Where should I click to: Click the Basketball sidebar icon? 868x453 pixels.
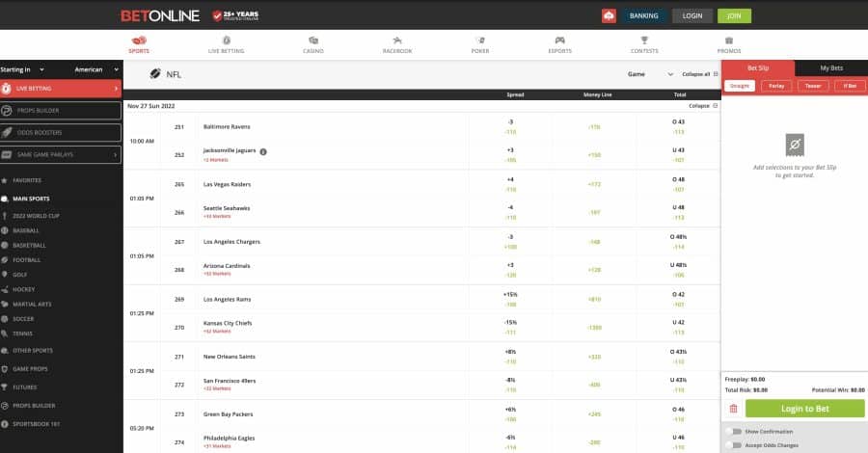(x=5, y=245)
